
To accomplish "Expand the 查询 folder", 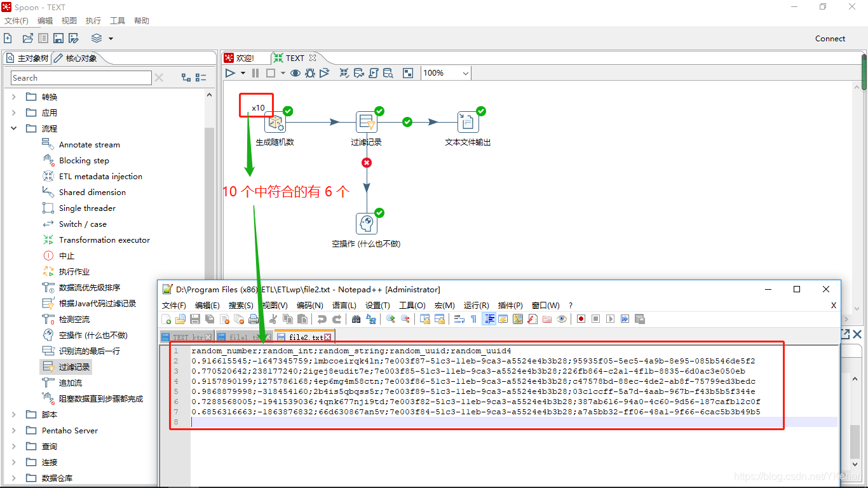I will click(x=14, y=446).
